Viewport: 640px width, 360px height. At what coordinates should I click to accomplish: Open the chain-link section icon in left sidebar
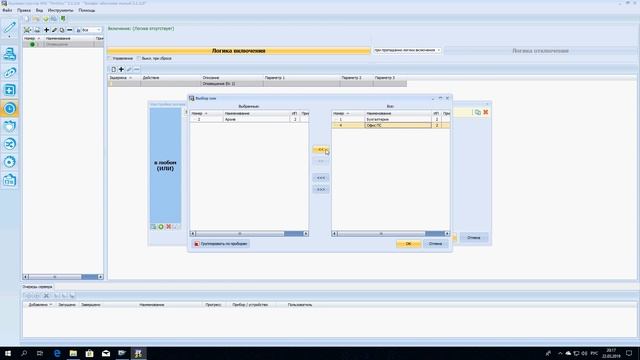9,72
